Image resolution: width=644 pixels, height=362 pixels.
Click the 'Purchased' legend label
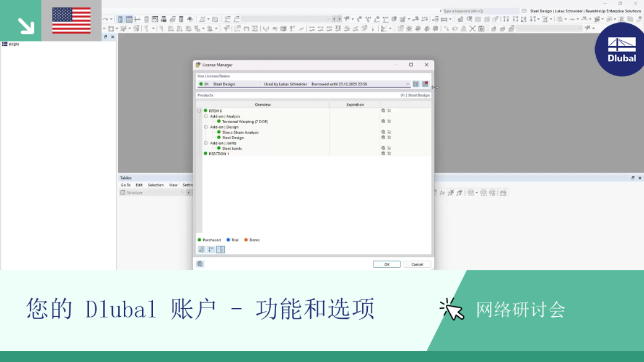point(212,240)
